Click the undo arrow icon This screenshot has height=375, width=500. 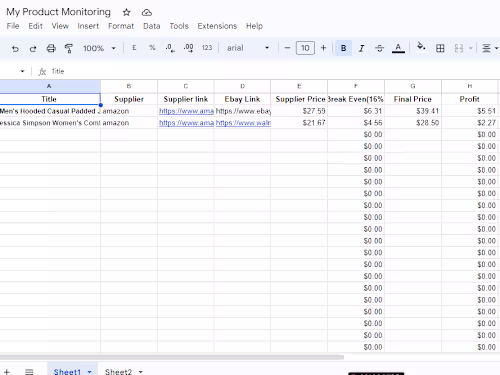pos(15,49)
